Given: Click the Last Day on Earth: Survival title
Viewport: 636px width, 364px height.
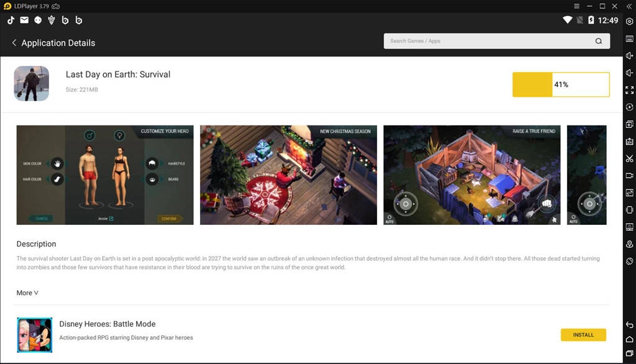Looking at the screenshot, I should (x=118, y=75).
